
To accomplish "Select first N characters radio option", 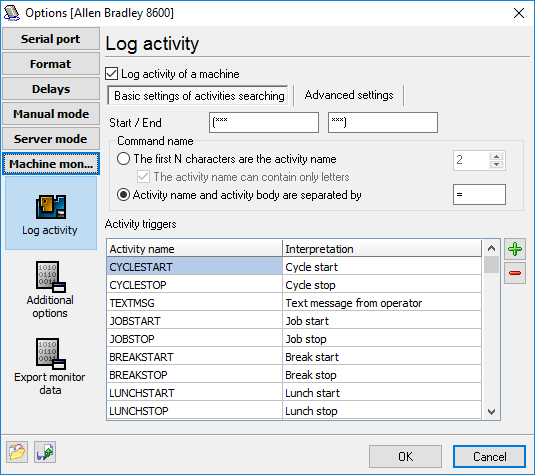I will click(x=123, y=159).
